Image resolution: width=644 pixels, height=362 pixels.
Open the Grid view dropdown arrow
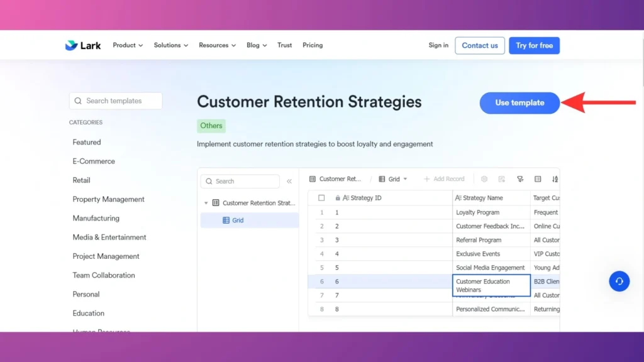click(x=405, y=179)
